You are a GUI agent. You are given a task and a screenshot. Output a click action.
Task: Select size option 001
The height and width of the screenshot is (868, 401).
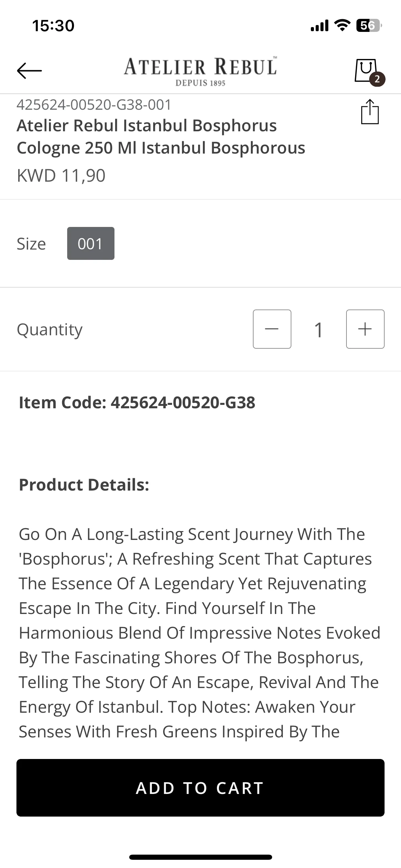(x=90, y=243)
